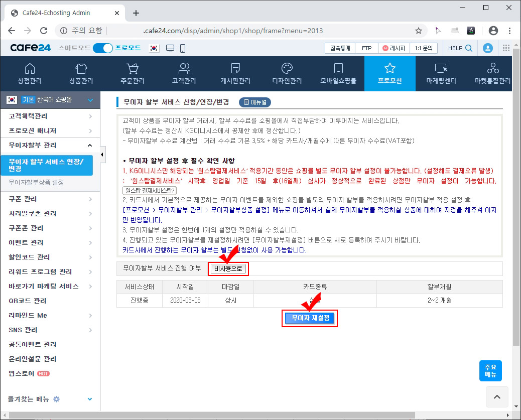521x420 pixels.
Task: Click 원스탑 결제서비스란? button
Action: [x=150, y=190]
